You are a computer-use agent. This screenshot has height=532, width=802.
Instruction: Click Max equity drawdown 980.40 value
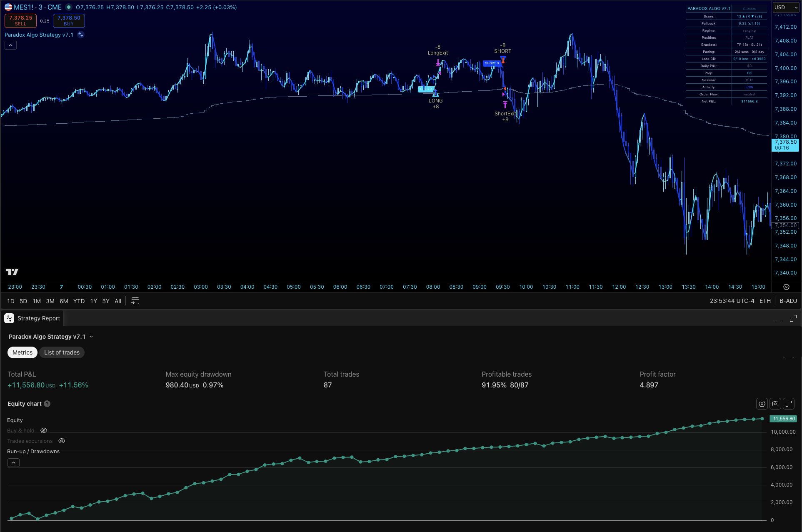(182, 385)
